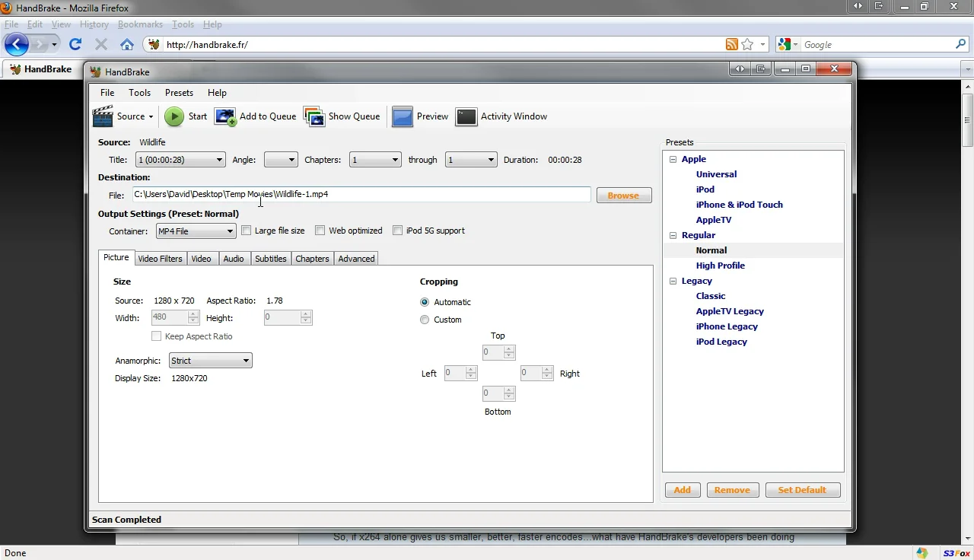974x560 pixels.
Task: Select the High Profile preset
Action: click(x=720, y=266)
